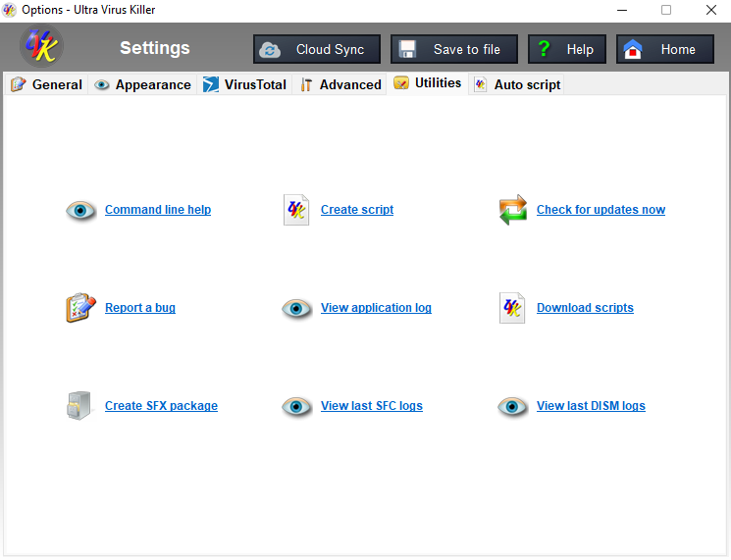The height and width of the screenshot is (560, 731).
Task: Go to the Advanced tab
Action: point(339,84)
